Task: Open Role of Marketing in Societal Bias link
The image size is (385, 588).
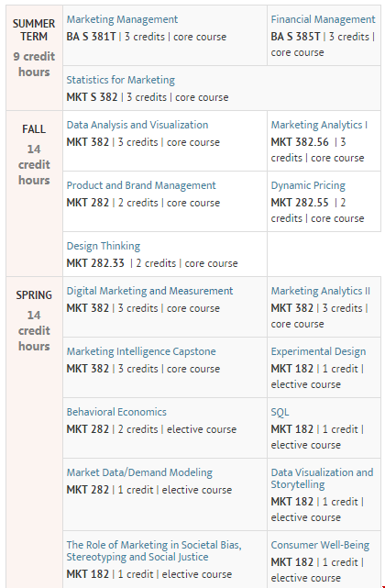Action: [154, 551]
